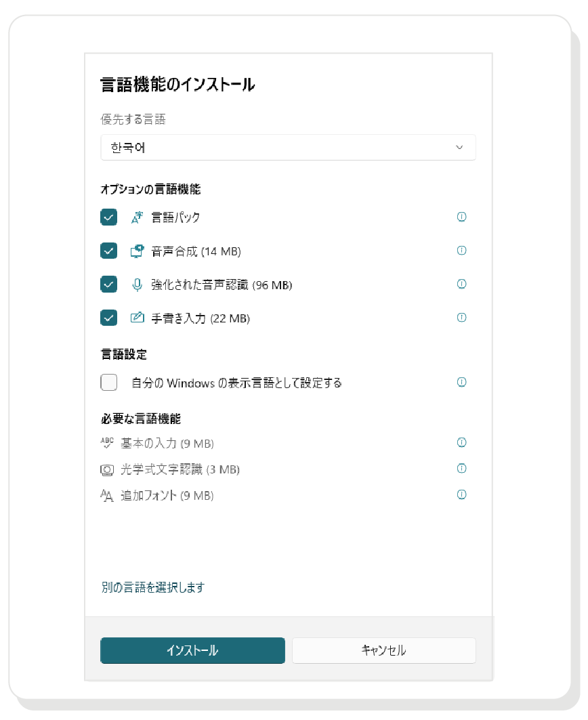Open the info icon for 音声合成
Image resolution: width=588 pixels, height=720 pixels.
(461, 251)
